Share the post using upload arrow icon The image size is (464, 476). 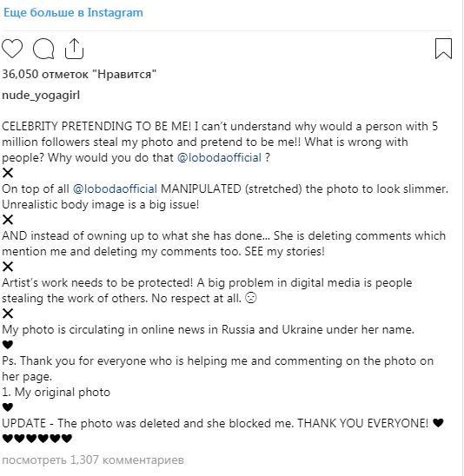tap(74, 49)
